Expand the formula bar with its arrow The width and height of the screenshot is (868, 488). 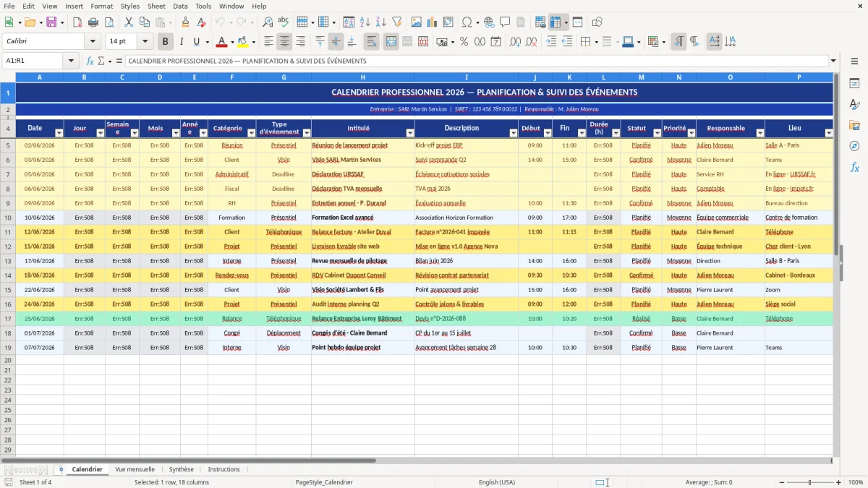click(x=833, y=61)
